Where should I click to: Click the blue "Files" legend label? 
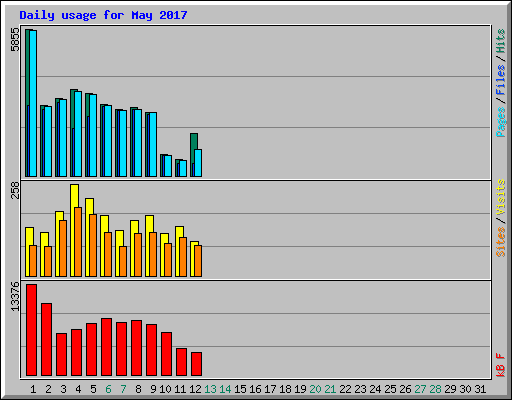click(x=501, y=79)
